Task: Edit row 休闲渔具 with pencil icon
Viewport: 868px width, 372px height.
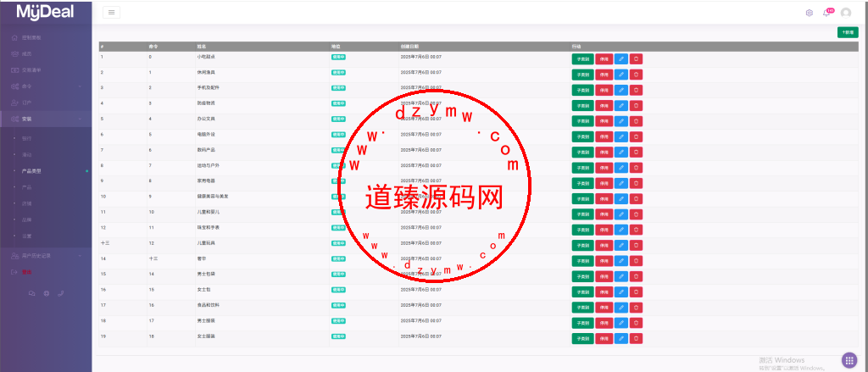Action: (x=621, y=75)
